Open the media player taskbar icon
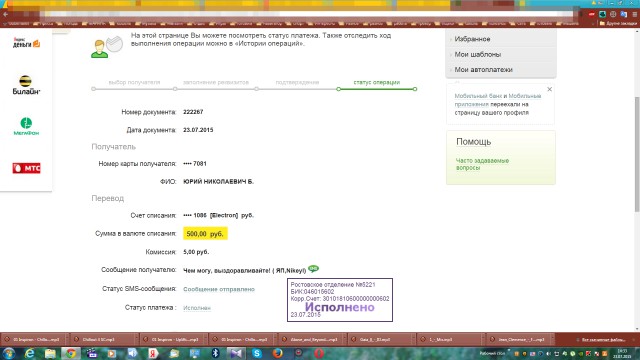 click(x=112, y=353)
